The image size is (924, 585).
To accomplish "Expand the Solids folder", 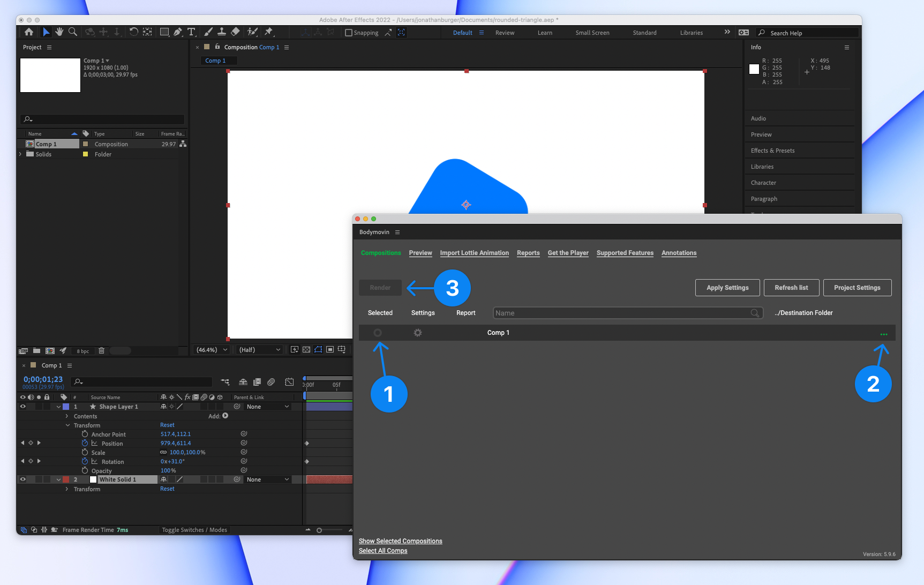I will pos(20,154).
